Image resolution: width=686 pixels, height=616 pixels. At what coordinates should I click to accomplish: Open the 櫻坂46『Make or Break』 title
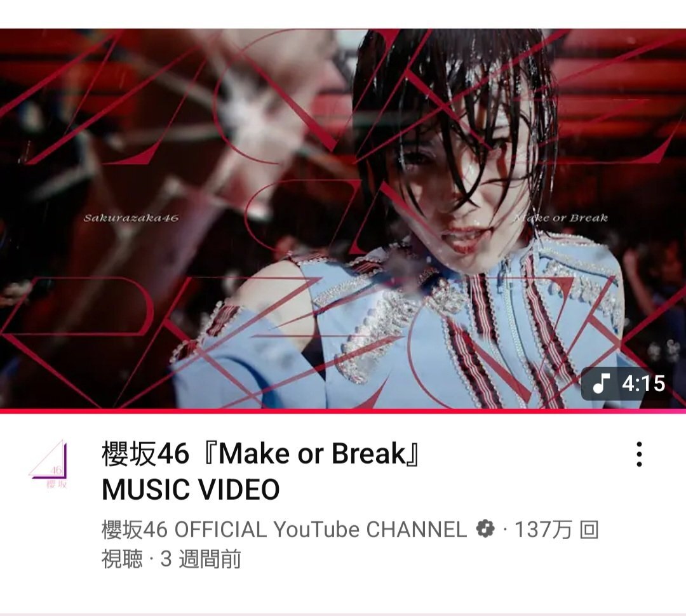261,453
